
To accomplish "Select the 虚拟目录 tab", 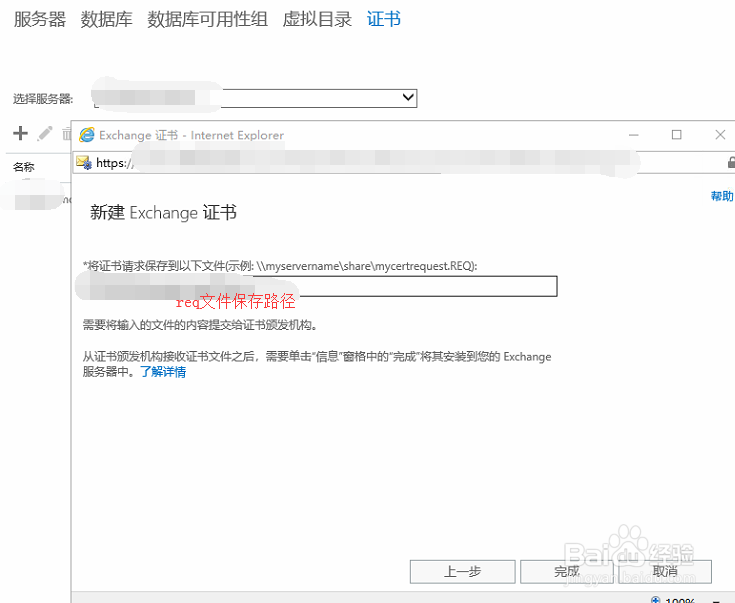I will tap(317, 19).
